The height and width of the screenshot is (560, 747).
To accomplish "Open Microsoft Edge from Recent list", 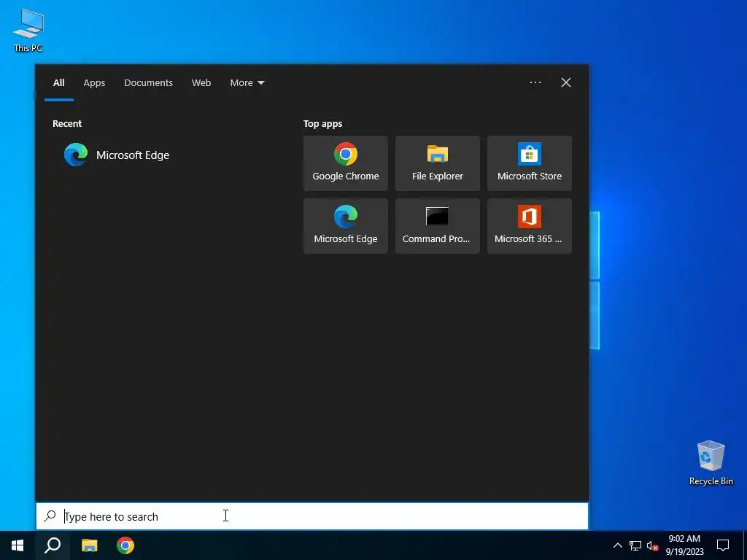I will (117, 155).
